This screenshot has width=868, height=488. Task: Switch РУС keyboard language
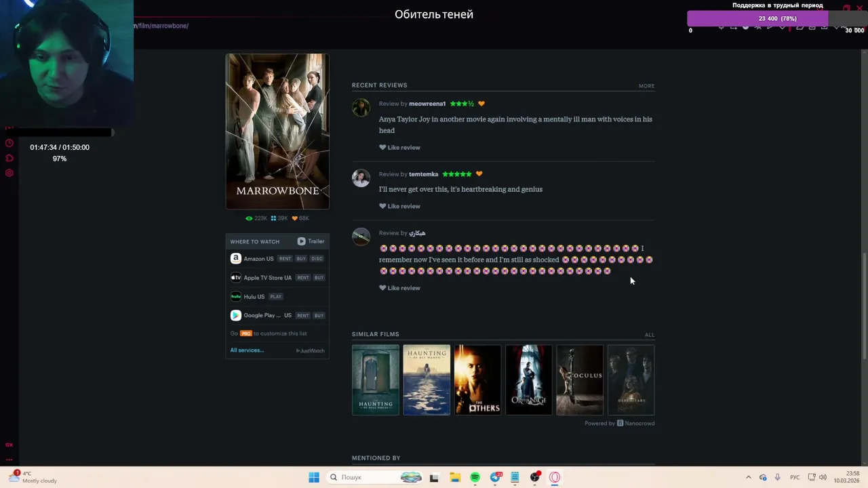tap(795, 477)
